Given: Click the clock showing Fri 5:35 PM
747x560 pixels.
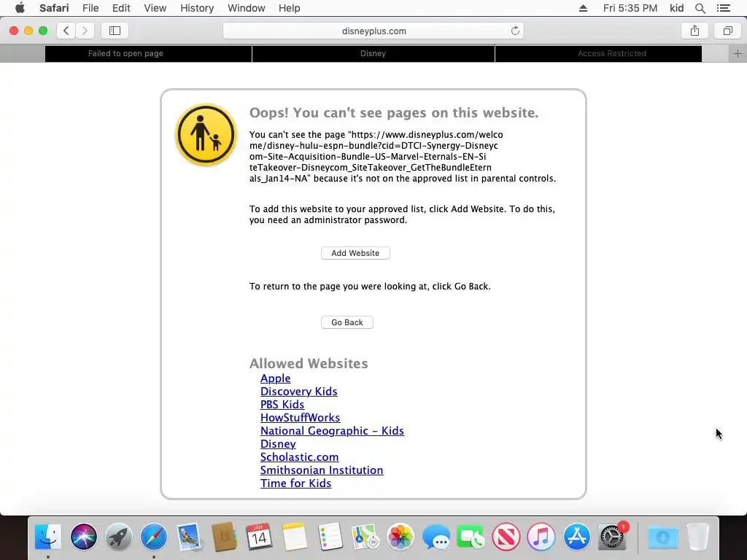Looking at the screenshot, I should [630, 8].
